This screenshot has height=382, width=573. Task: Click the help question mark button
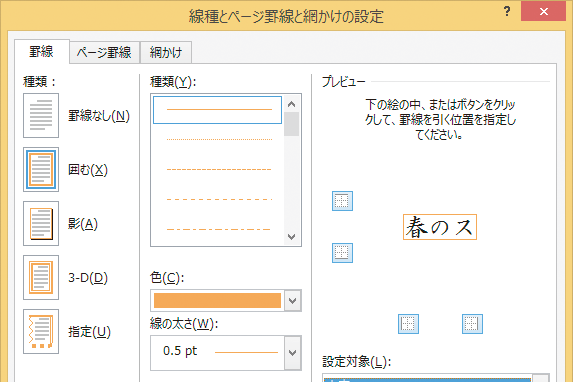(507, 11)
